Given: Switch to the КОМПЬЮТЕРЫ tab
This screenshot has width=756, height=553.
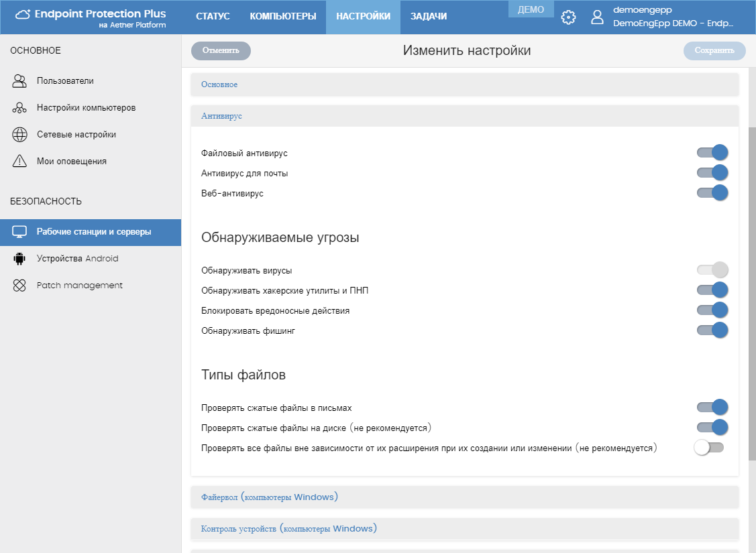Looking at the screenshot, I should click(x=283, y=17).
